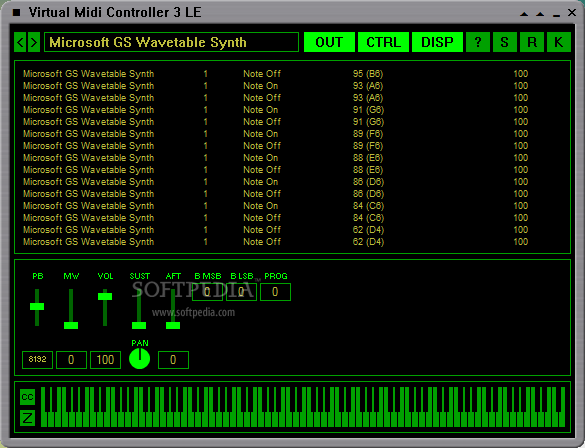The height and width of the screenshot is (448, 585).
Task: Click the aftertouch value box under AFT
Action: (x=173, y=360)
